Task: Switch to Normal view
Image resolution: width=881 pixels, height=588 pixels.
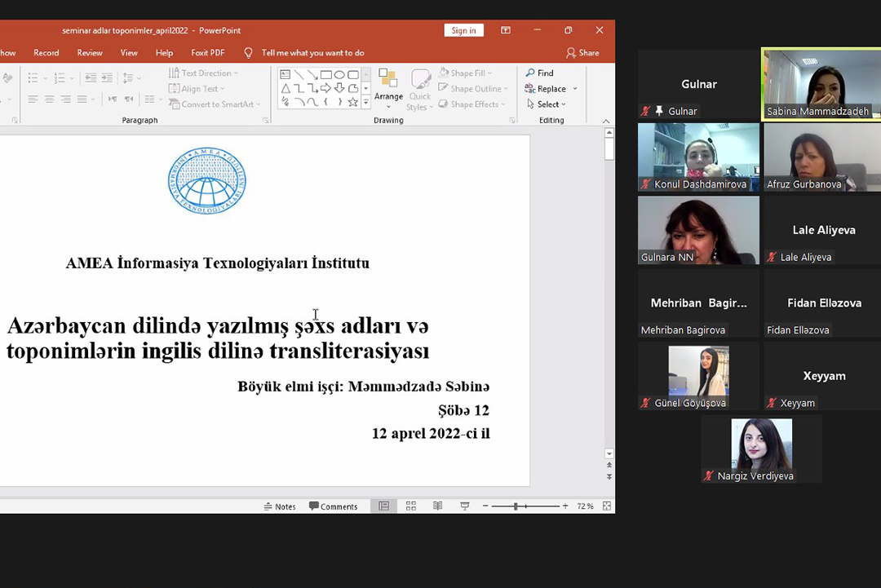Action: click(x=383, y=506)
